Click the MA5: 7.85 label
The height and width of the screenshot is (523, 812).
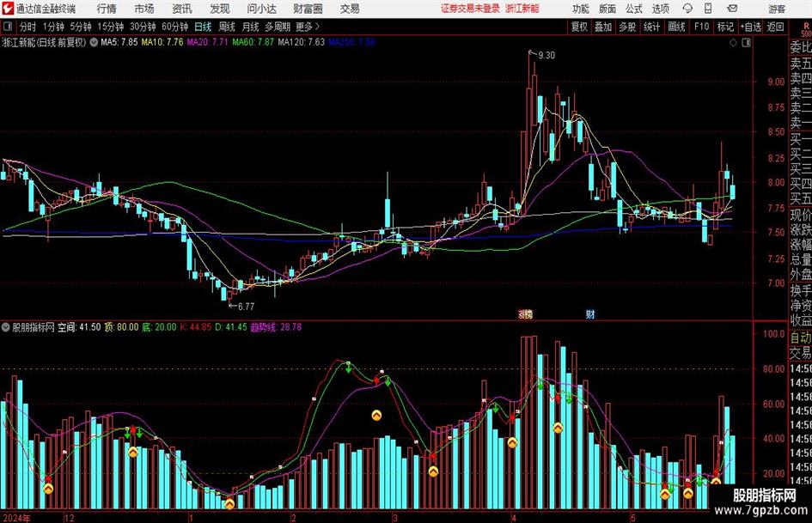click(x=119, y=42)
